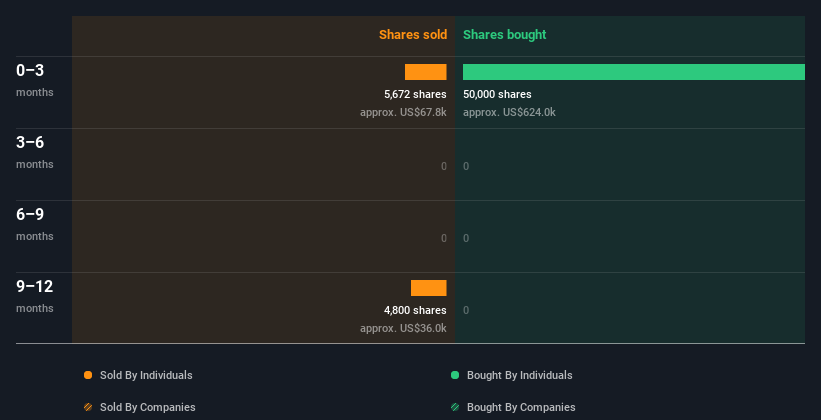This screenshot has width=821, height=420.
Task: Click the Sold By Companies legend text
Action: tap(148, 407)
